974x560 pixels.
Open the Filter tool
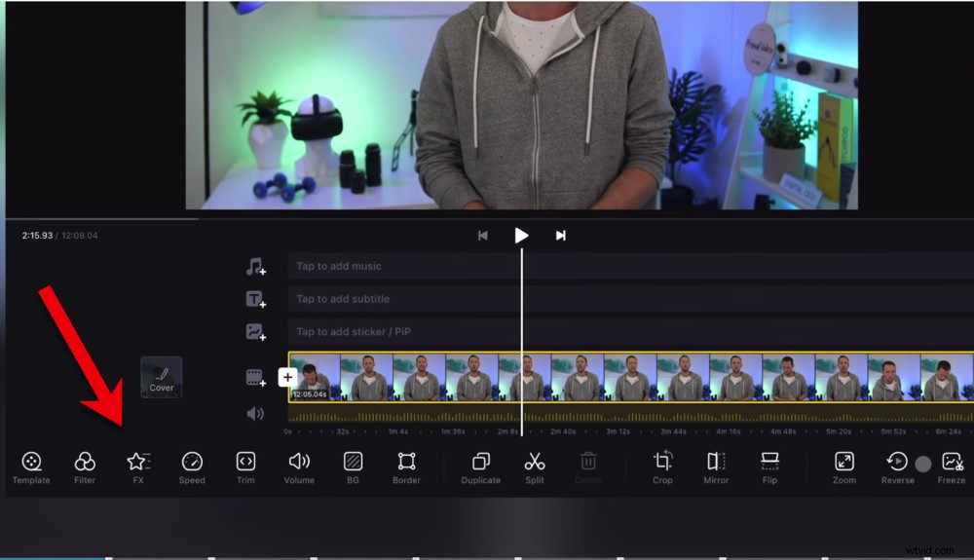point(85,467)
